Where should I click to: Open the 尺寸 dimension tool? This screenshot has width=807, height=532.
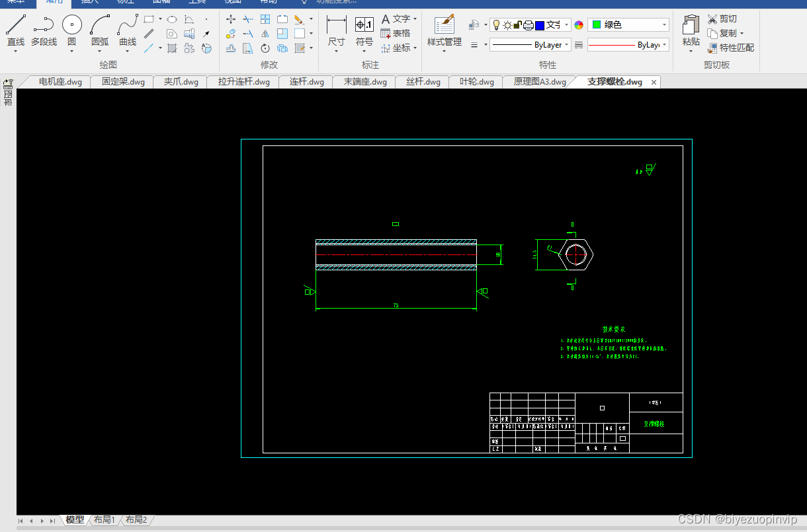click(x=337, y=30)
